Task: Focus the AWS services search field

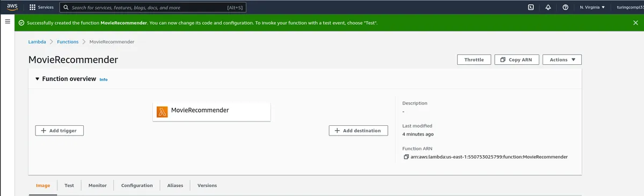Action: coord(152,7)
